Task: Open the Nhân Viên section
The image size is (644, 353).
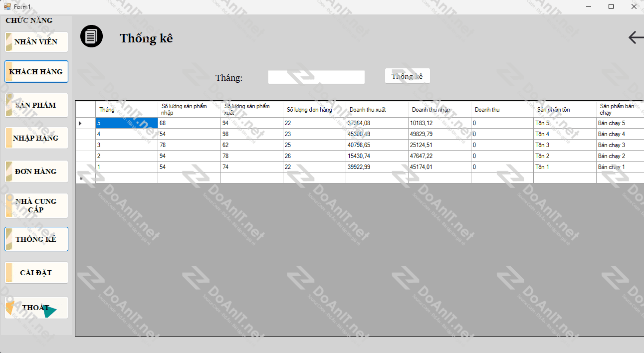Action: (x=36, y=42)
